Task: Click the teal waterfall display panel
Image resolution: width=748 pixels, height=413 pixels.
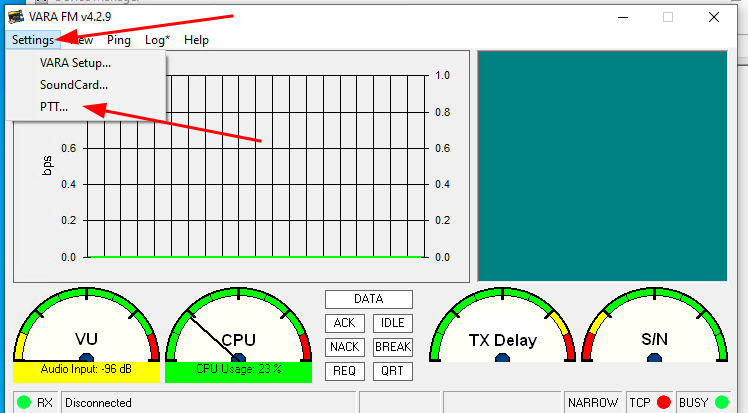Action: click(603, 166)
